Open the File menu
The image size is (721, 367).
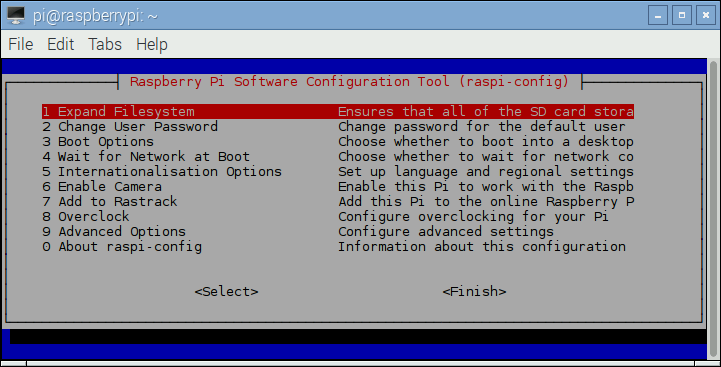[x=21, y=45]
